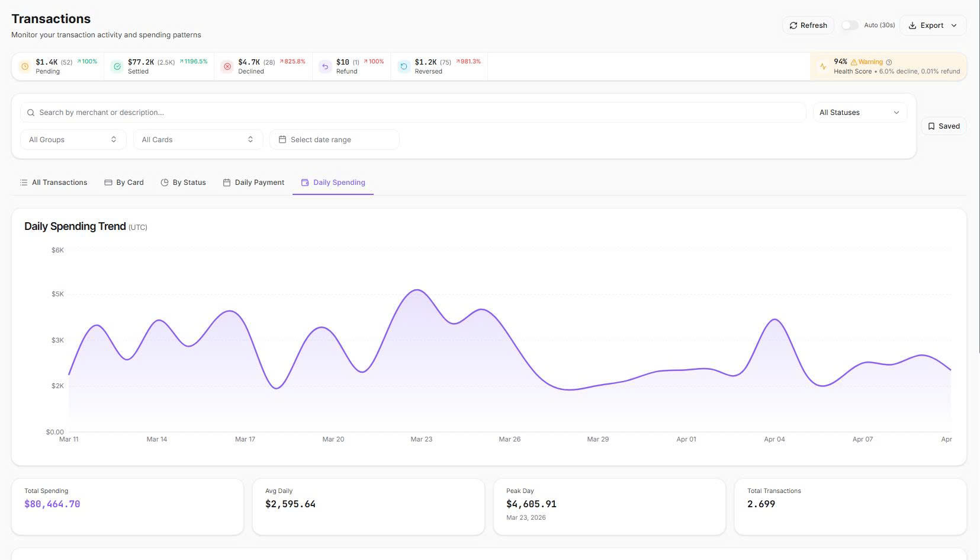Click the Select date range picker

pos(334,140)
